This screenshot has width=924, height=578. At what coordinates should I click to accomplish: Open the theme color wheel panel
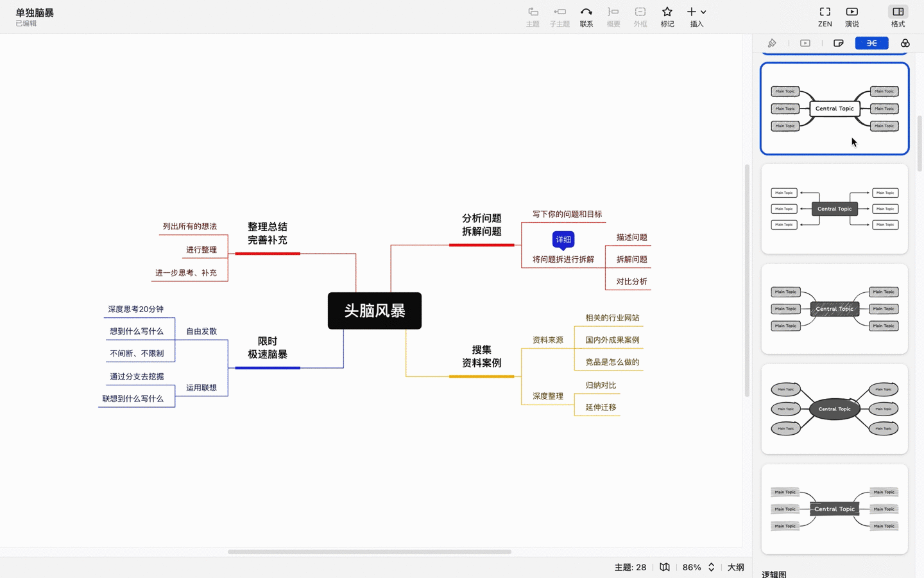coord(905,43)
